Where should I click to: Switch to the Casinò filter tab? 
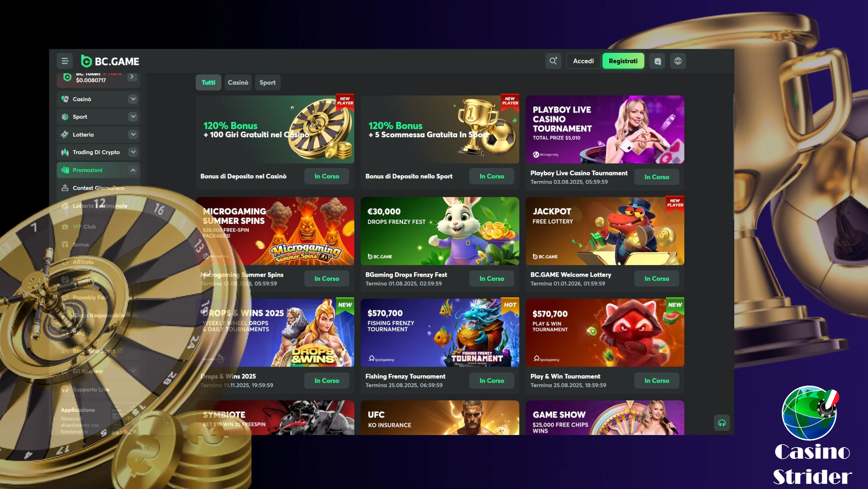pyautogui.click(x=238, y=83)
